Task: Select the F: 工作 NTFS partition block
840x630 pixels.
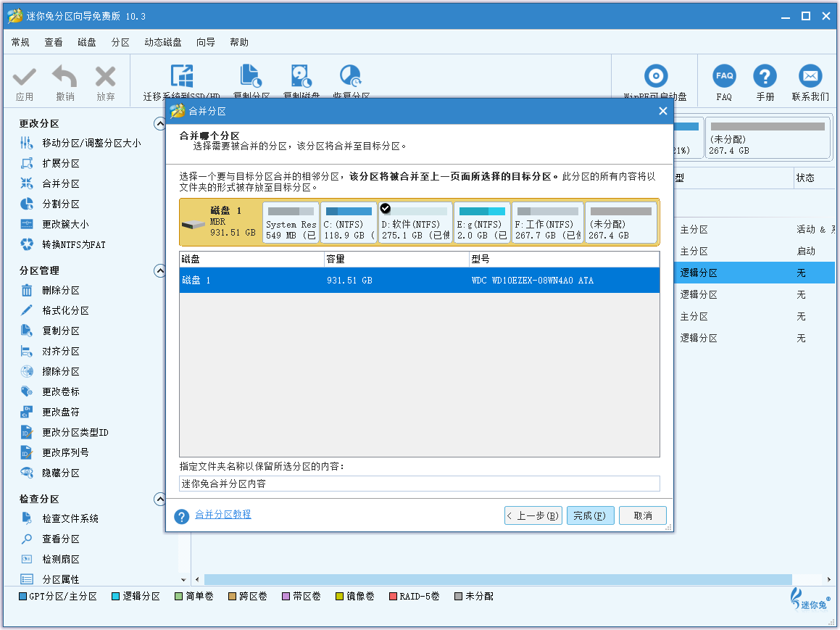Action: tap(547, 223)
